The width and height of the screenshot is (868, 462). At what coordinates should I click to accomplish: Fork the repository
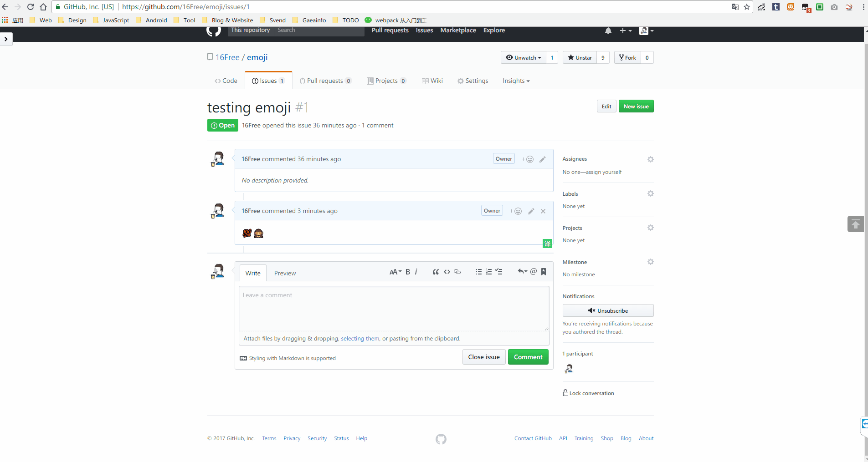click(627, 58)
